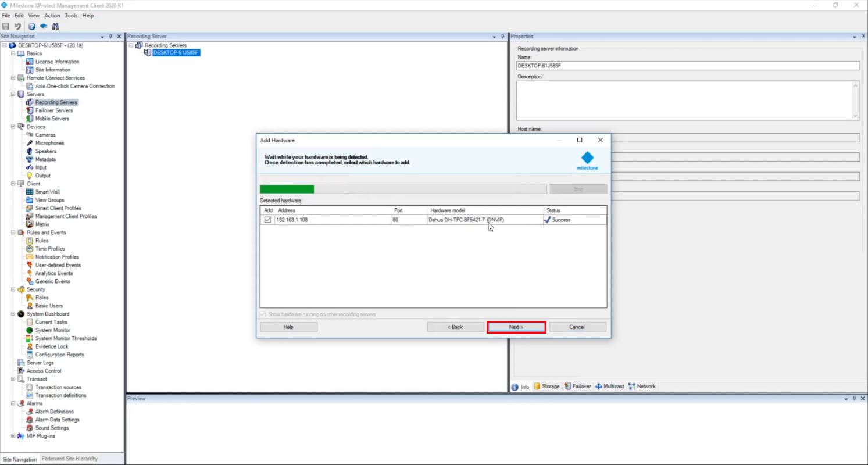Image resolution: width=868 pixels, height=465 pixels.
Task: Toggle show hardware running on other recording servers
Action: point(262,313)
